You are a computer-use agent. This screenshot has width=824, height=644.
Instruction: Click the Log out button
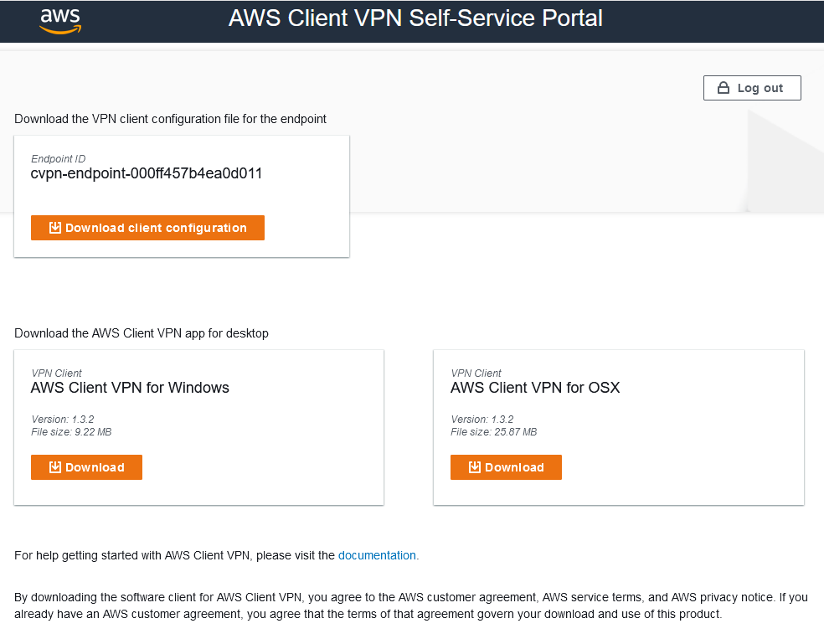pyautogui.click(x=752, y=87)
